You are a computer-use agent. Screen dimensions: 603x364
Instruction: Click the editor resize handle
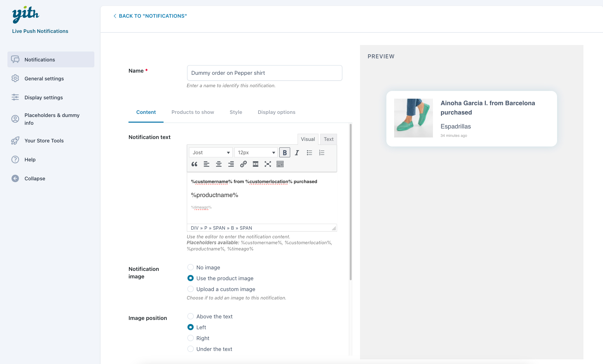pos(334,228)
